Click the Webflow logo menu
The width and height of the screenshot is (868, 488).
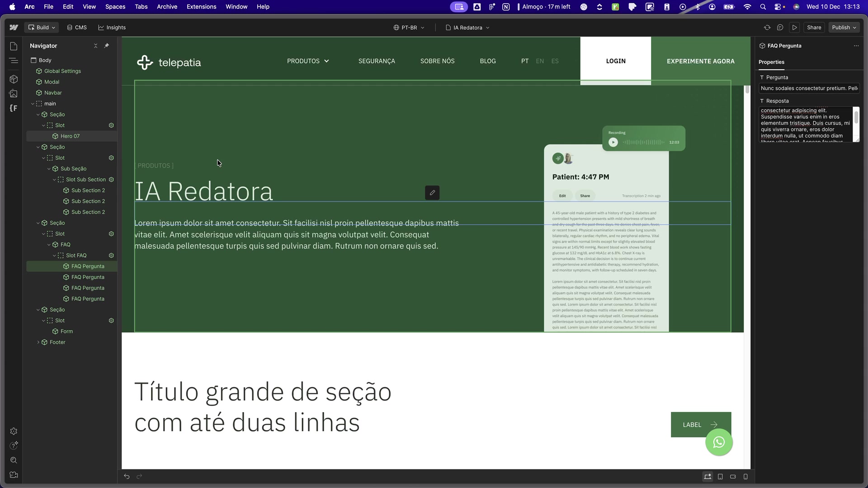pyautogui.click(x=14, y=28)
